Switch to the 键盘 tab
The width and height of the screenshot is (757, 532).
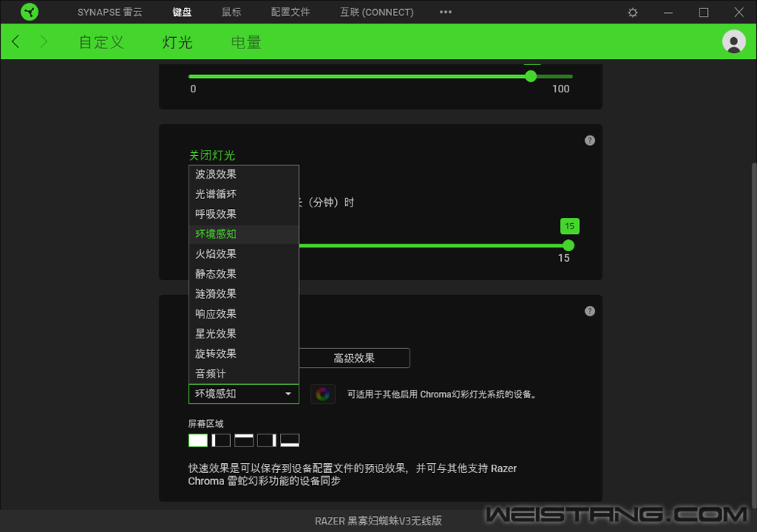pyautogui.click(x=182, y=12)
